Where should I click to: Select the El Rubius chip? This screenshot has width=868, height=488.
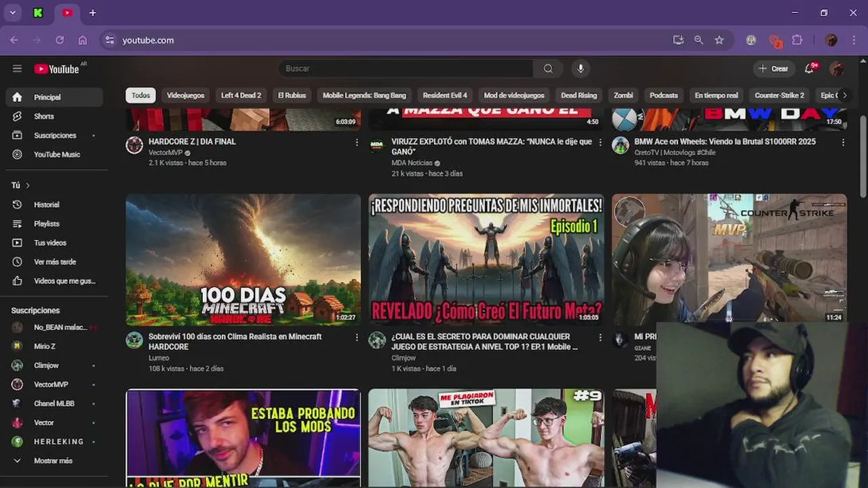[292, 96]
